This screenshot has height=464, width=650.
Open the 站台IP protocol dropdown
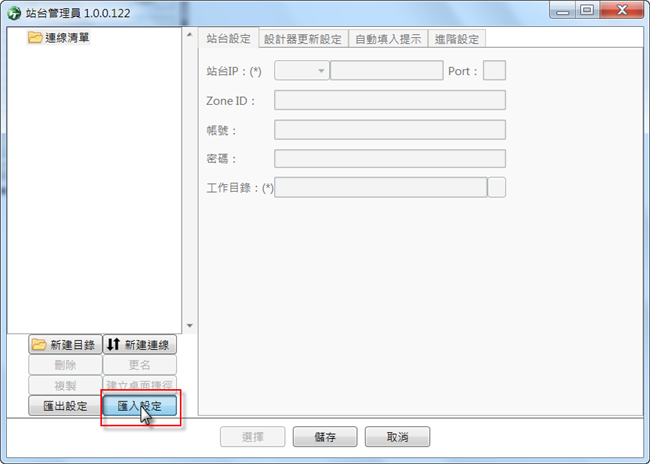click(x=302, y=70)
